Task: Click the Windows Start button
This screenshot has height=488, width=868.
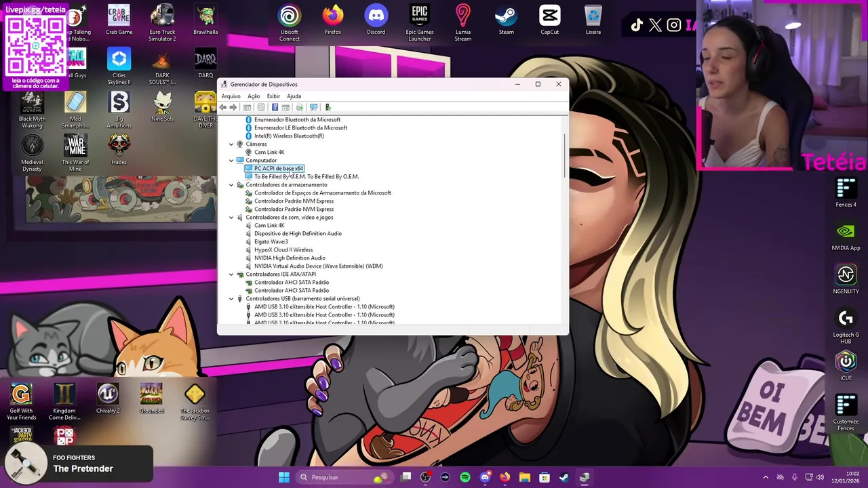Action: coord(284,477)
